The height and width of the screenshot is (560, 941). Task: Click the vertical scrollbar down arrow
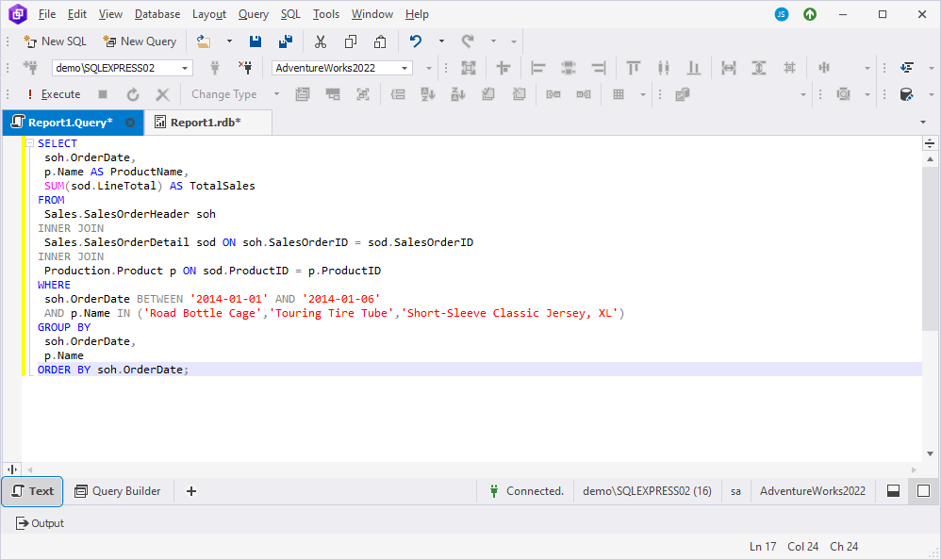pos(930,453)
